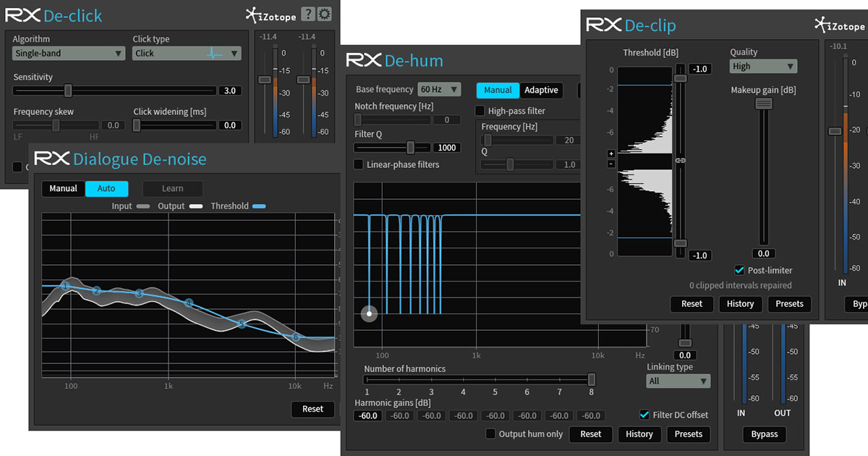The height and width of the screenshot is (456, 868).
Task: Click the Notch frequency slider handle
Action: click(x=358, y=119)
